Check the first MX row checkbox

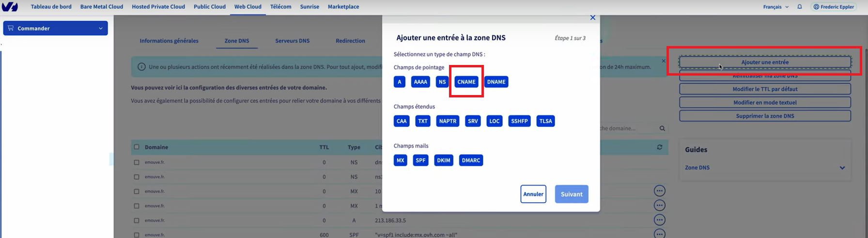click(x=137, y=191)
